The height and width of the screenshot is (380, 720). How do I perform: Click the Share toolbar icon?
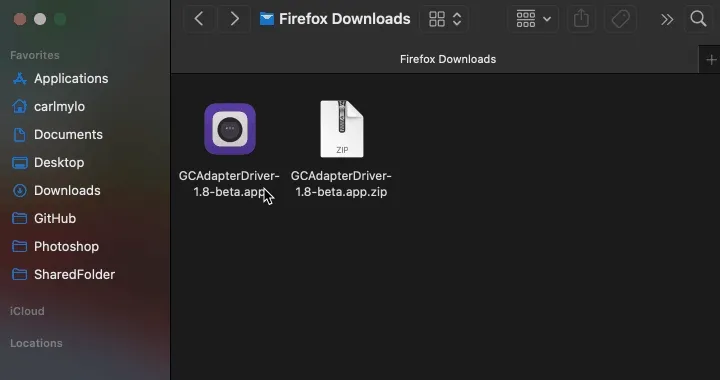pyautogui.click(x=581, y=19)
